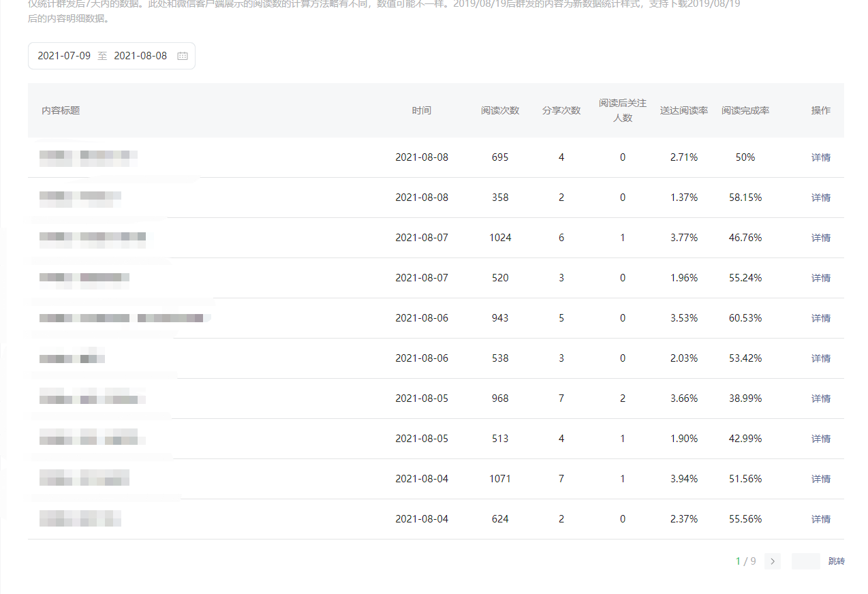Click the calendar icon in date picker
This screenshot has height=594, width=868.
tap(182, 56)
